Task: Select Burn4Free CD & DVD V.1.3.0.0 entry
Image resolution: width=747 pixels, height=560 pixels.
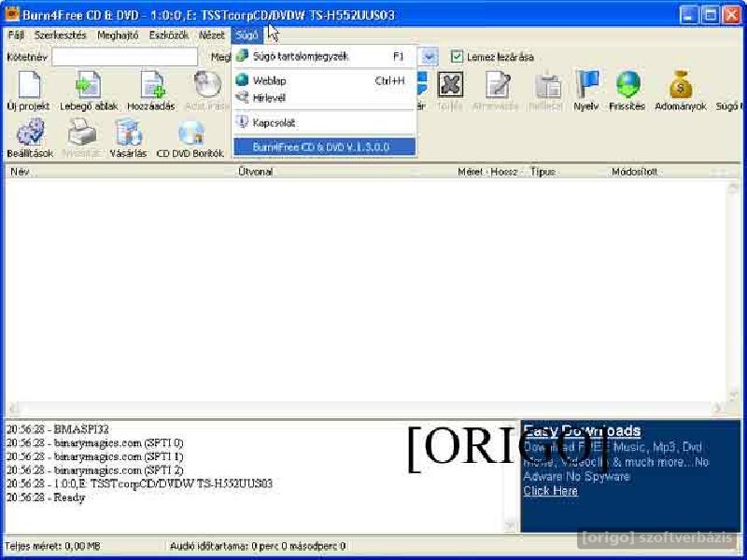Action: click(x=324, y=147)
